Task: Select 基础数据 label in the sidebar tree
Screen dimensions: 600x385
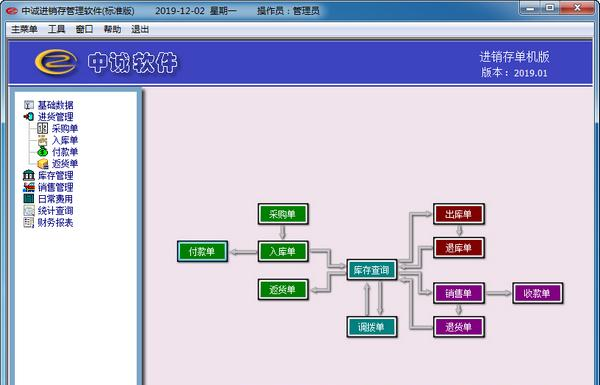Action: tap(55, 105)
